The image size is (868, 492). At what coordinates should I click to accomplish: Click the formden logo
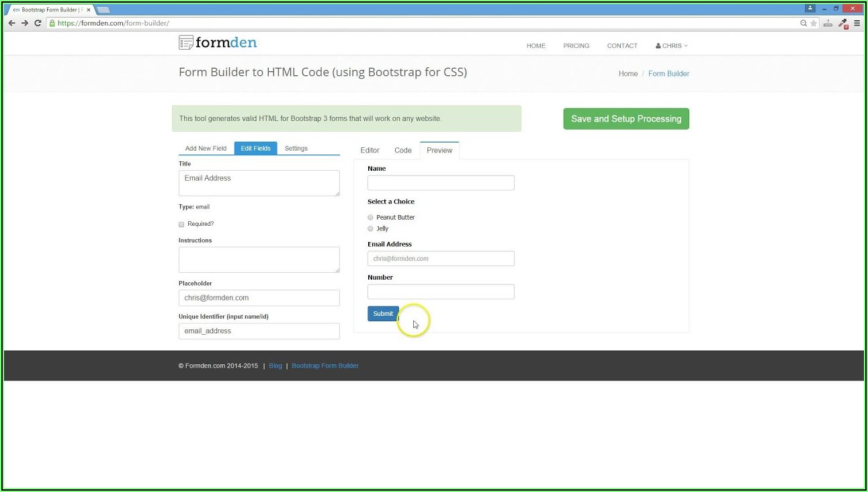218,43
